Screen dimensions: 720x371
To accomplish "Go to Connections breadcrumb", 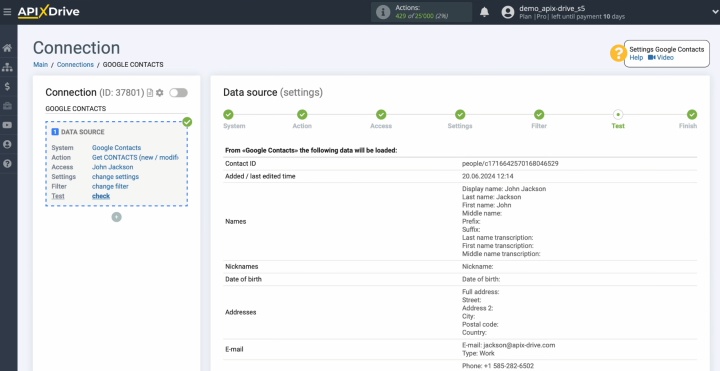I will pos(75,65).
